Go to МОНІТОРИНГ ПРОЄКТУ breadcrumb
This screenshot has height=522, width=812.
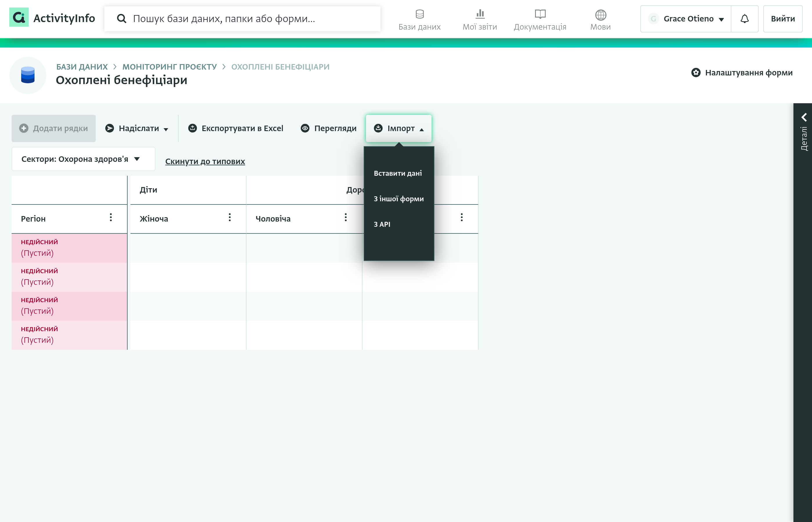tap(169, 67)
